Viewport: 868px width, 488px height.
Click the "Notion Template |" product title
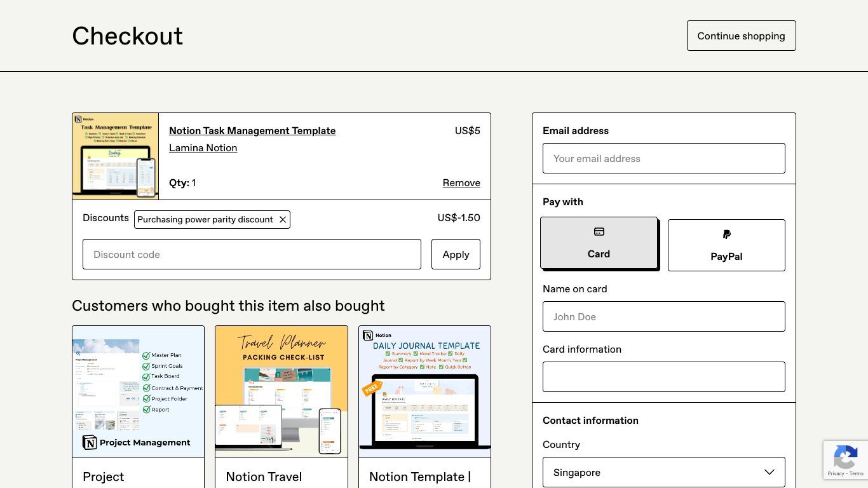click(x=420, y=477)
